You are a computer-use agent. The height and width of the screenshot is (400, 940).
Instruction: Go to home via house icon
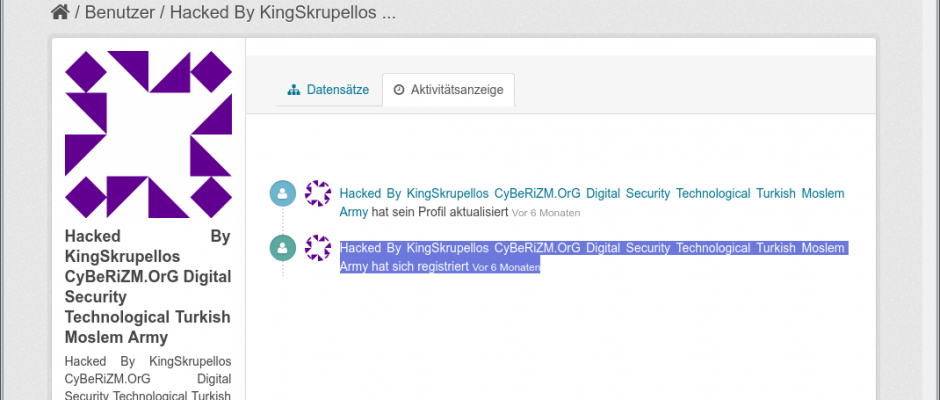(x=60, y=12)
